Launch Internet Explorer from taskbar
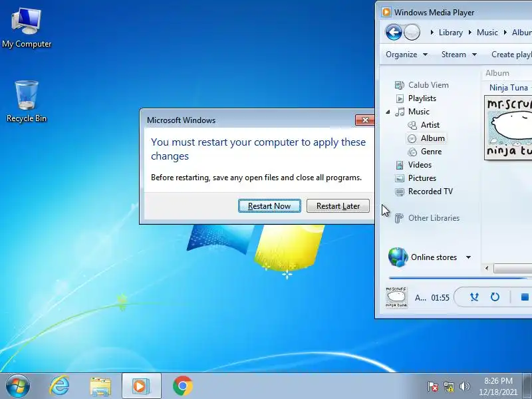This screenshot has width=532, height=399. pyautogui.click(x=59, y=386)
